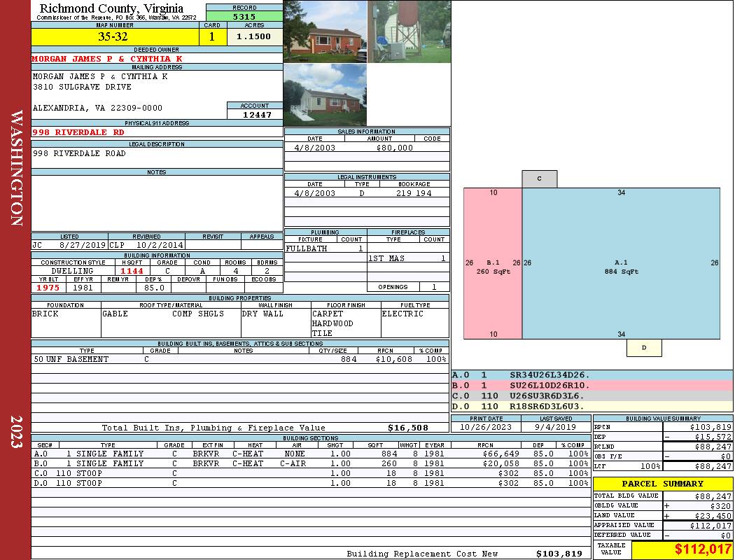
Task: Click ALEXANDRIA, VA 22309-0000 text
Action: pyautogui.click(x=97, y=108)
